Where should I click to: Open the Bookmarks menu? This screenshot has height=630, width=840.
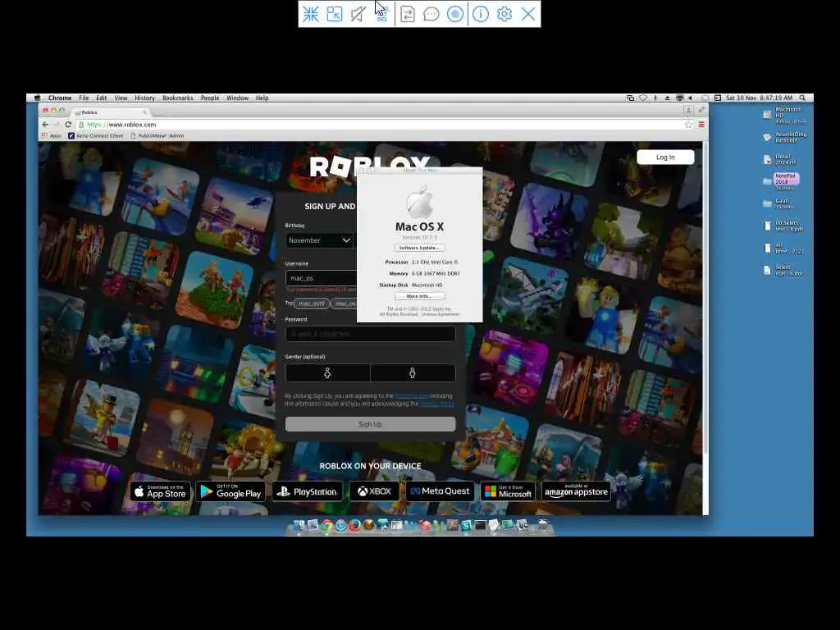tap(177, 98)
